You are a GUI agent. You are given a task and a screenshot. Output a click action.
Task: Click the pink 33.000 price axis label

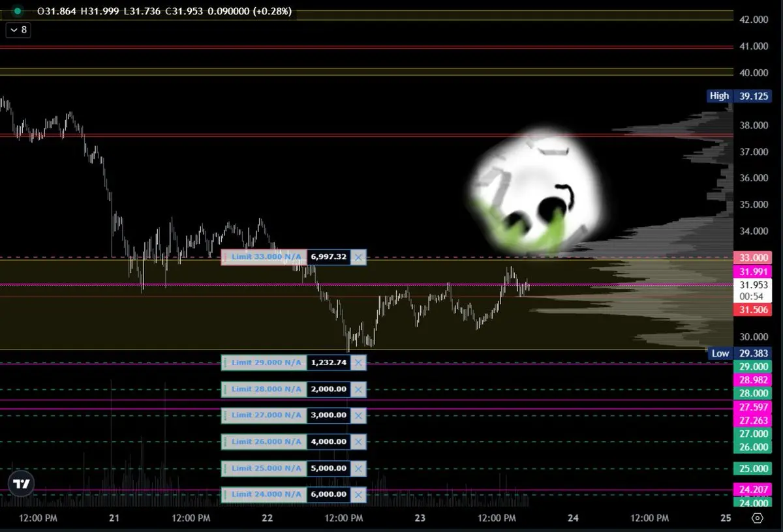(754, 258)
